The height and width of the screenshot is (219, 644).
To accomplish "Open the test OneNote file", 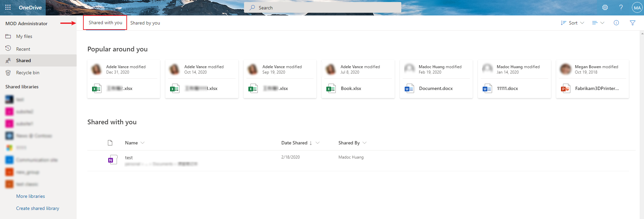I will click(x=129, y=158).
